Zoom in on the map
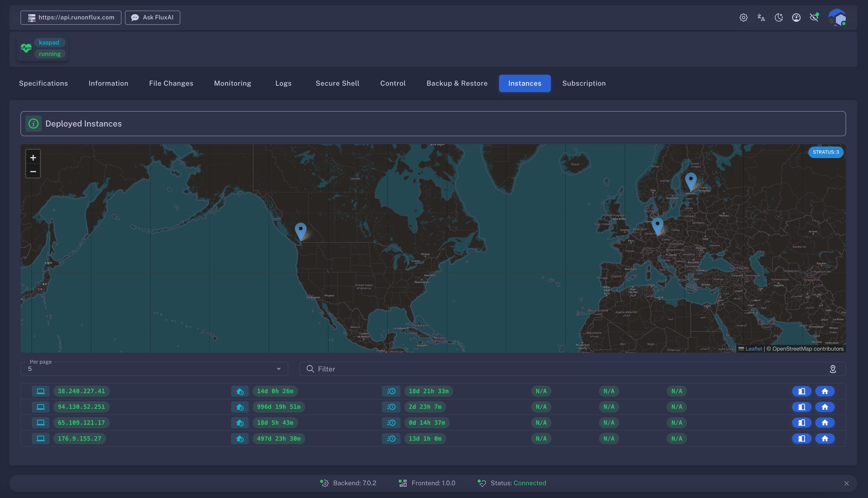Screen dimensions: 868x498 click(33, 158)
